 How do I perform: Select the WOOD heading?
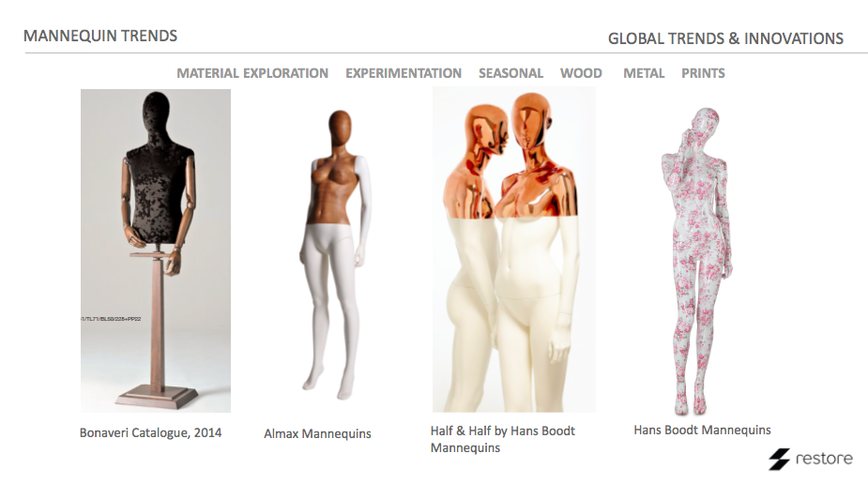pos(581,73)
